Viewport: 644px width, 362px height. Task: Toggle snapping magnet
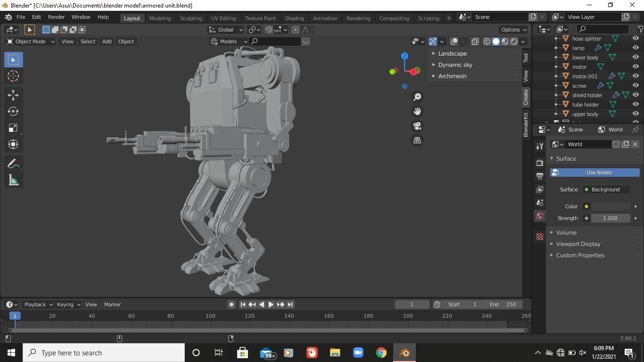pyautogui.click(x=269, y=30)
